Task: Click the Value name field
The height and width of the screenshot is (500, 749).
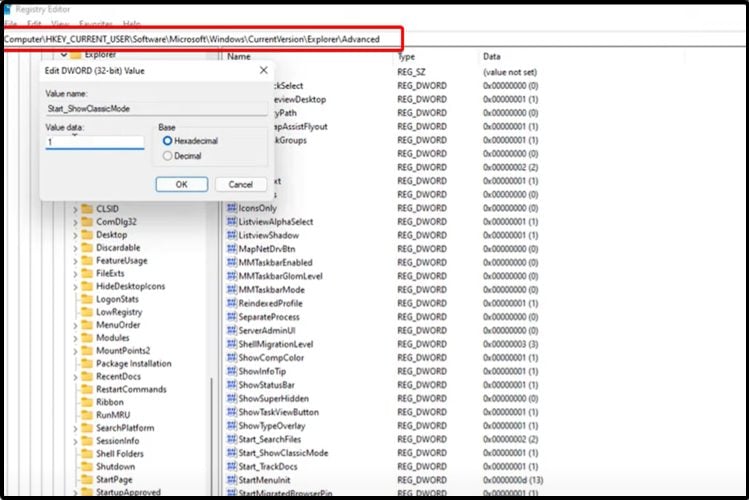Action: 156,108
